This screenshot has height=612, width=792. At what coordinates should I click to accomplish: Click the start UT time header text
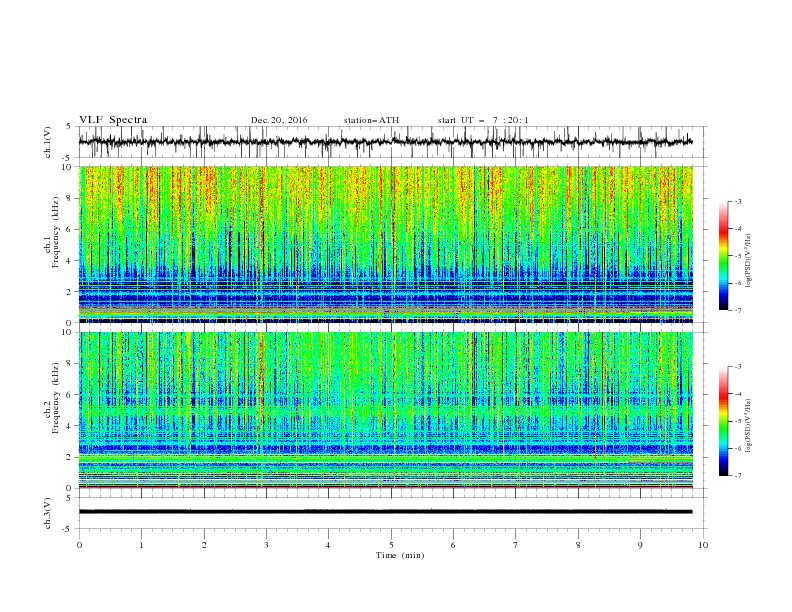tap(483, 120)
